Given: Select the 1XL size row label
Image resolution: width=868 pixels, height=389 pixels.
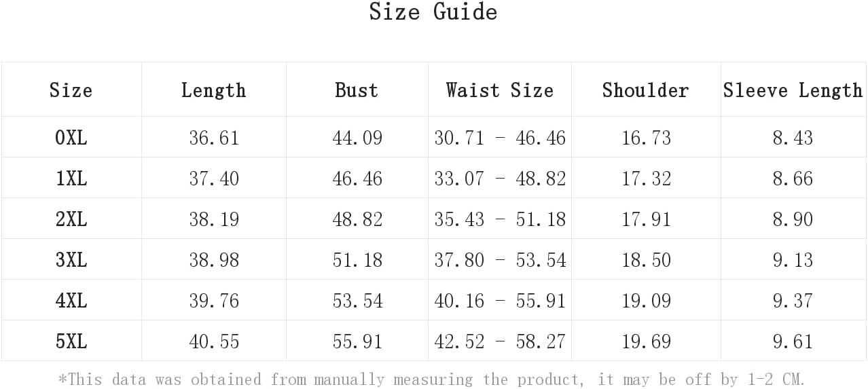Looking at the screenshot, I should point(71,179).
